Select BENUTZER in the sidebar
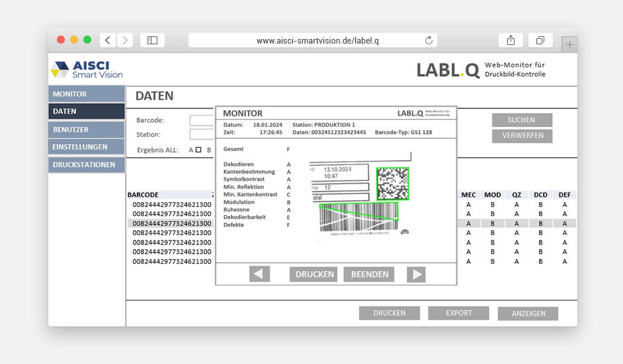Screen dimensions: 623x364 87,129
